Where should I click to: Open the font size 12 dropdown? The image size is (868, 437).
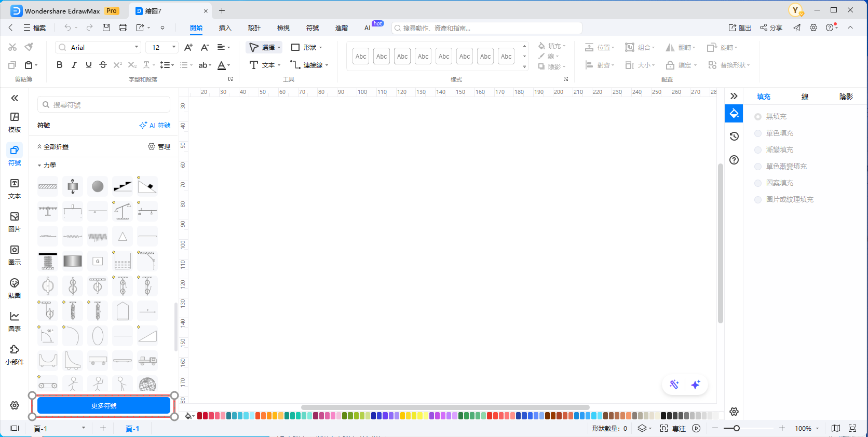[x=162, y=47]
